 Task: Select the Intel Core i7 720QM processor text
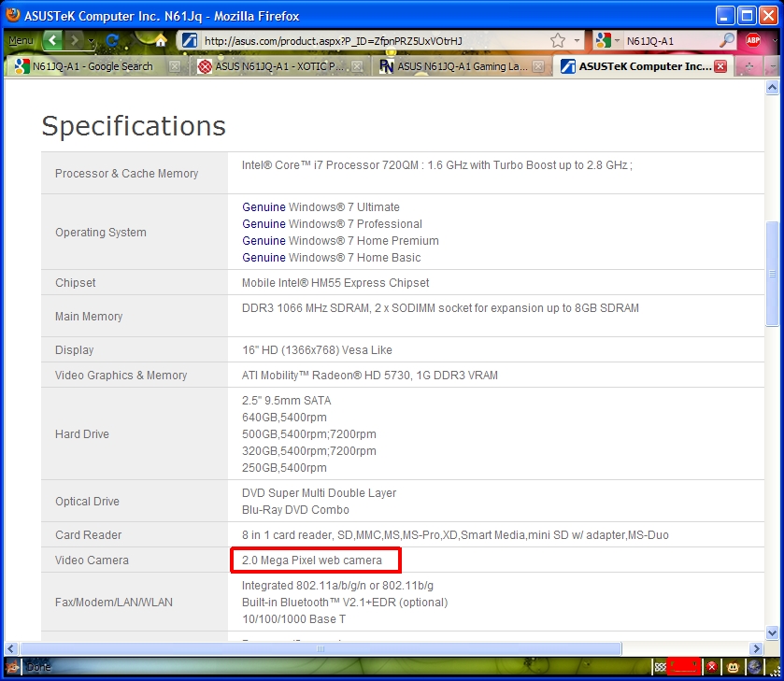[437, 165]
